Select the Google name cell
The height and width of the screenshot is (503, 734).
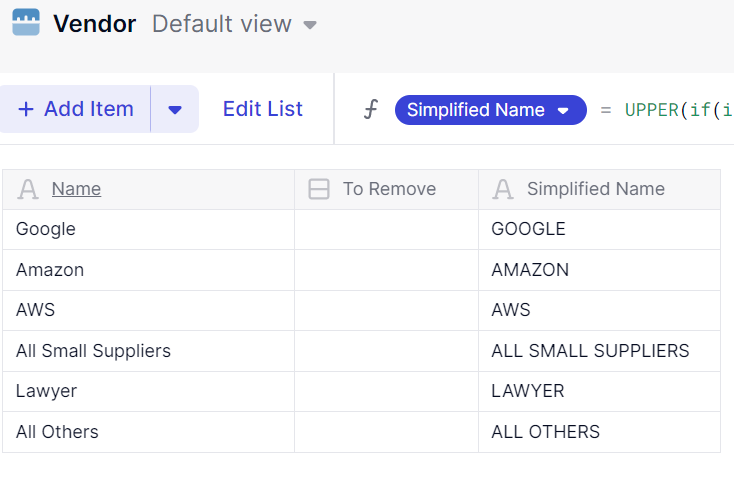click(148, 229)
